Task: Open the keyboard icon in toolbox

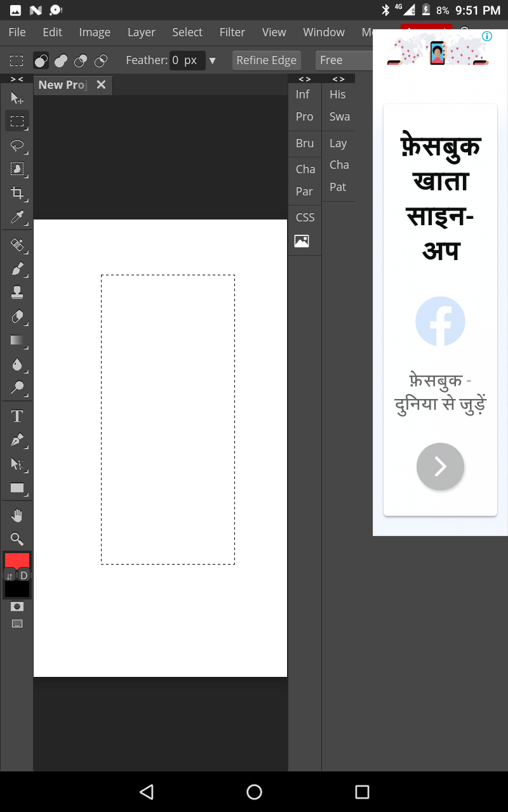Action: 17,624
